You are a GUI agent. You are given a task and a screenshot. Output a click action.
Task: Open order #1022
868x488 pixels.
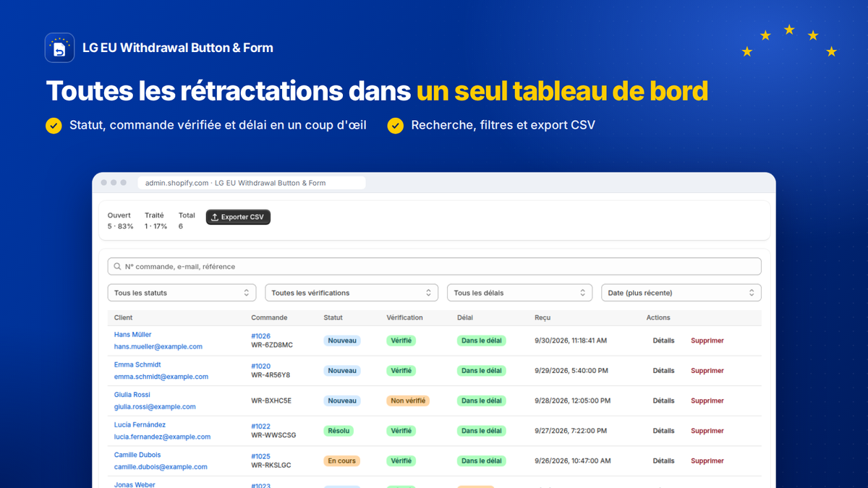pos(260,427)
